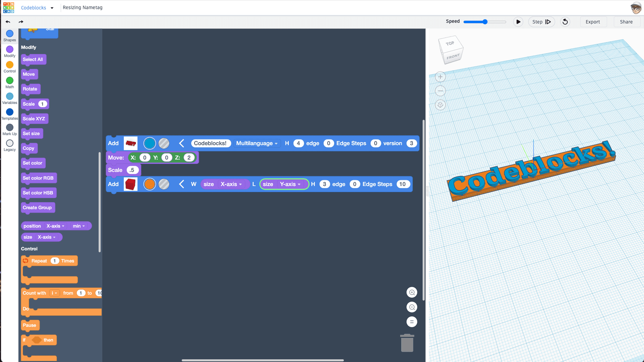Viewport: 644px width, 362px height.
Task: Click the trash can to delete blocks
Action: point(407,343)
